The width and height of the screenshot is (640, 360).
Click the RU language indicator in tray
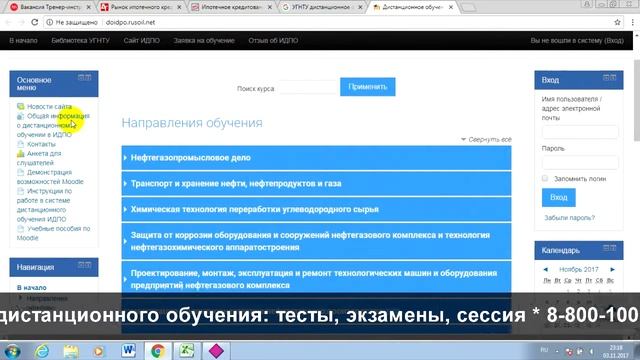click(x=544, y=350)
